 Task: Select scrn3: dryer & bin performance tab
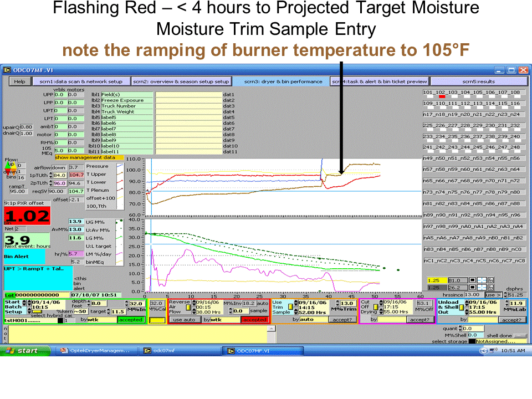pyautogui.click(x=282, y=81)
